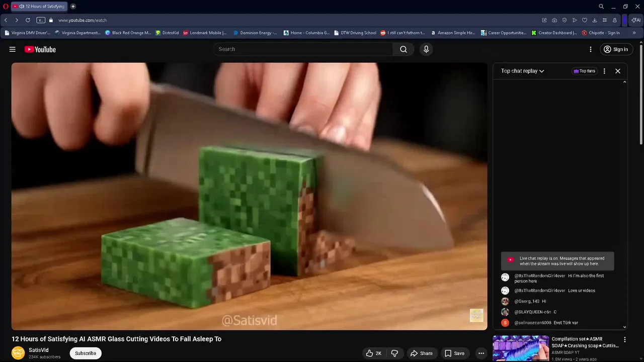Viewport: 644px width, 362px height.
Task: Play or pause the main video
Action: pyautogui.click(x=250, y=196)
